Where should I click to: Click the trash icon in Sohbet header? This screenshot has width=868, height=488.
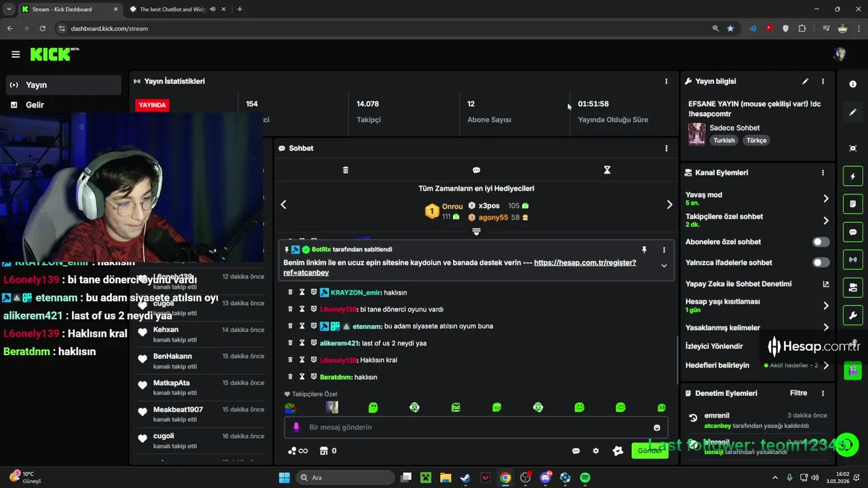(345, 170)
